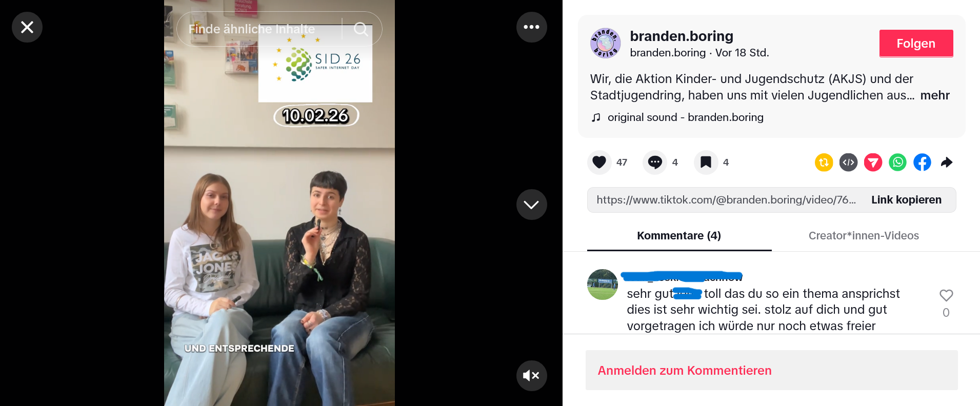This screenshot has width=980, height=406.
Task: Like the video with heart icon
Action: tap(599, 163)
